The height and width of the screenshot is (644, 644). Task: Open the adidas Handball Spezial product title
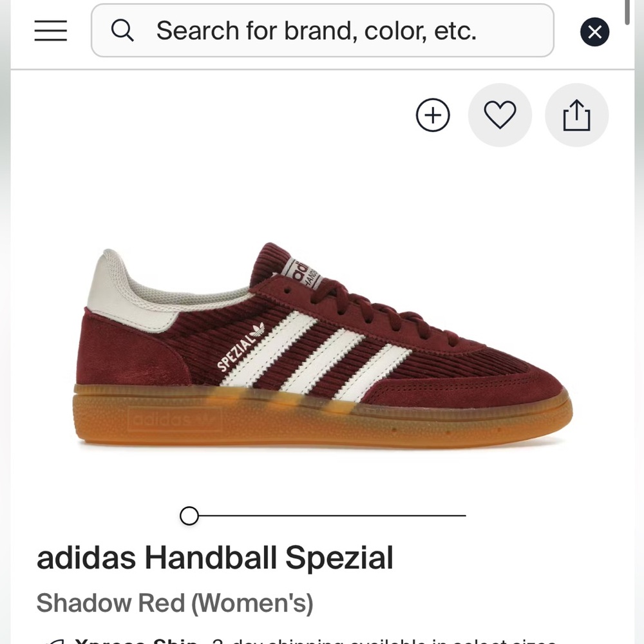[x=216, y=558]
